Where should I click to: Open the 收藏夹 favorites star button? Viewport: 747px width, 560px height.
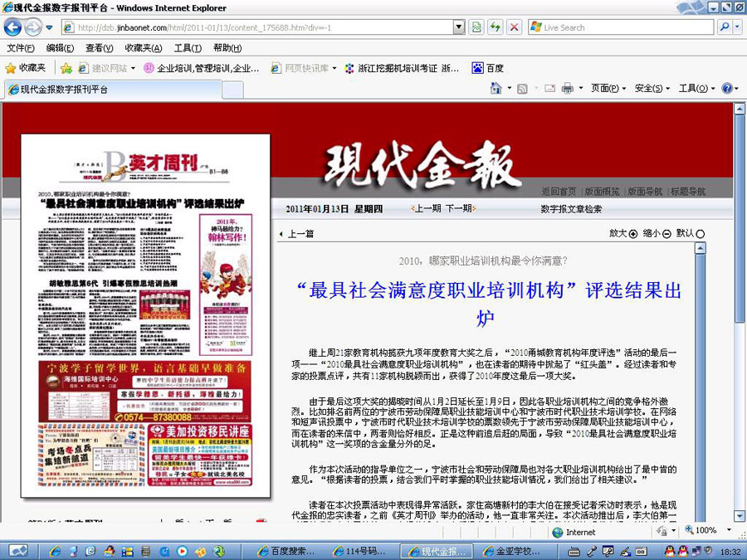click(26, 68)
